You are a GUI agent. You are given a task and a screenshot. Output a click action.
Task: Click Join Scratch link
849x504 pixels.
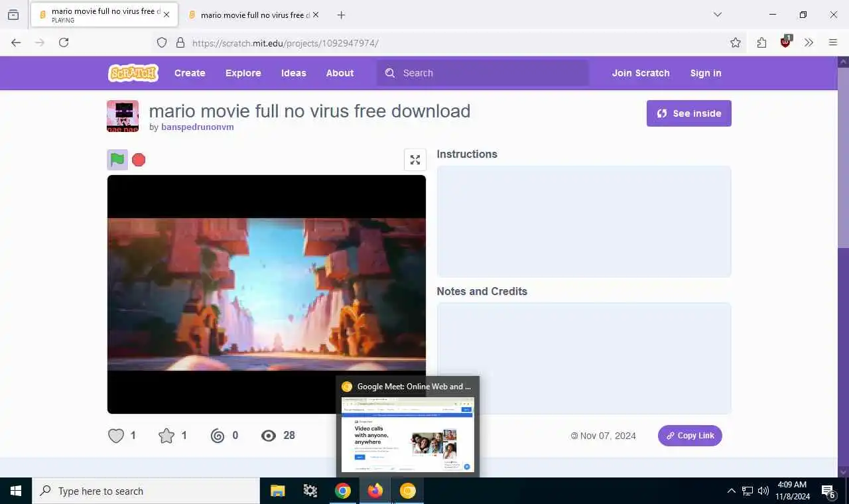(x=641, y=73)
